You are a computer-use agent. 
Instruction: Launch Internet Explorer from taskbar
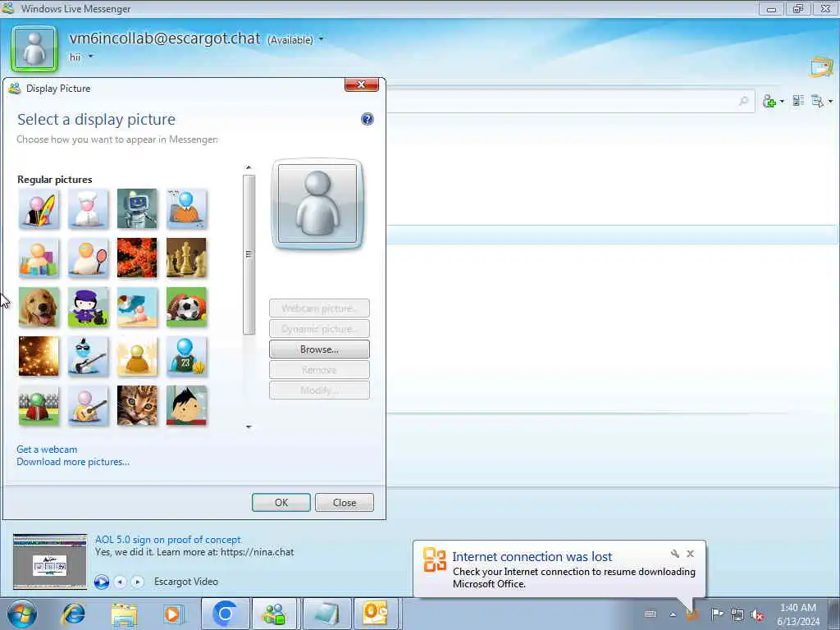(x=73, y=614)
